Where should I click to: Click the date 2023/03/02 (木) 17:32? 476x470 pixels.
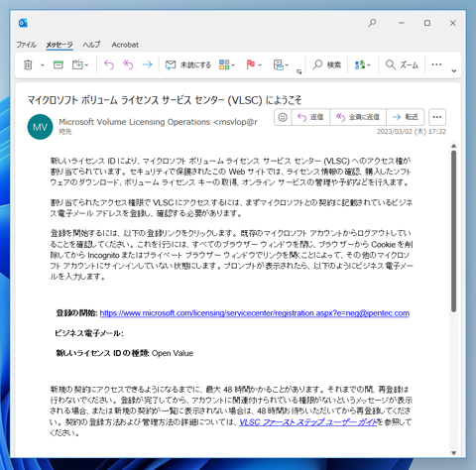(x=412, y=132)
